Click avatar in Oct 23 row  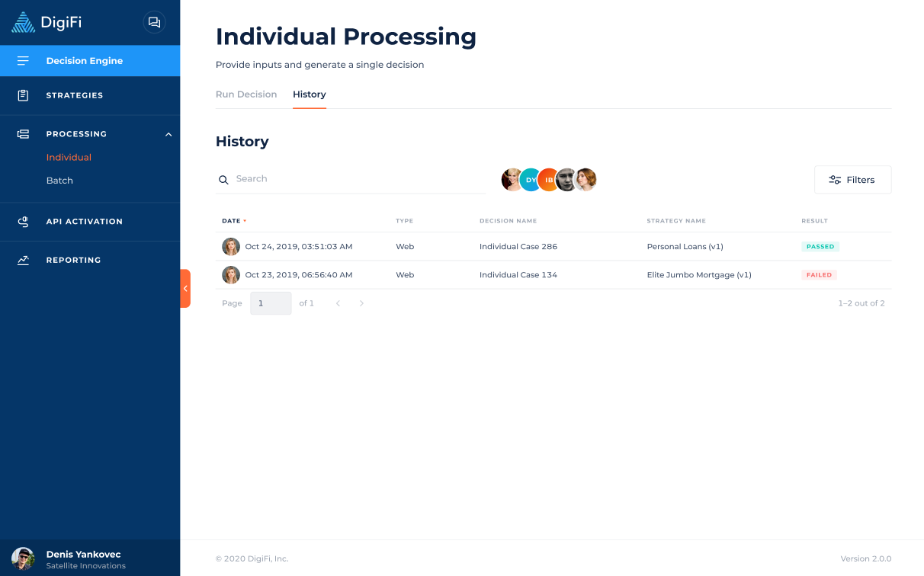pyautogui.click(x=231, y=275)
